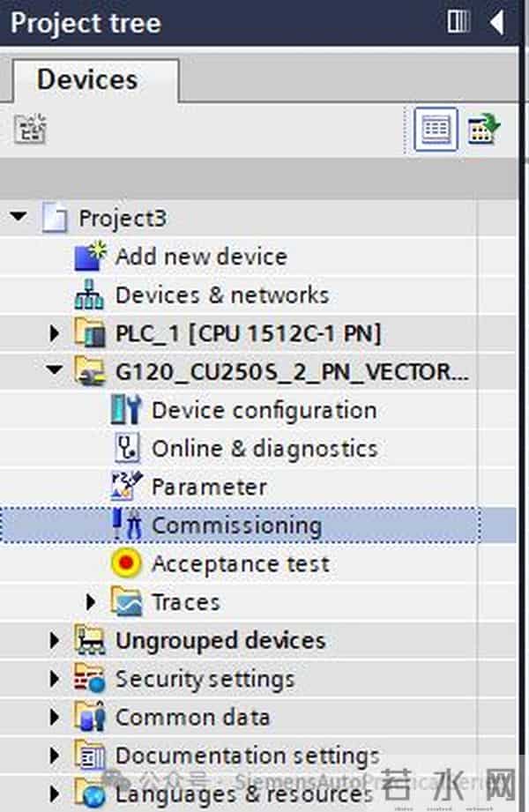Collapse the G120_CU250S_2_PN_VECTOR drive node

(56, 372)
